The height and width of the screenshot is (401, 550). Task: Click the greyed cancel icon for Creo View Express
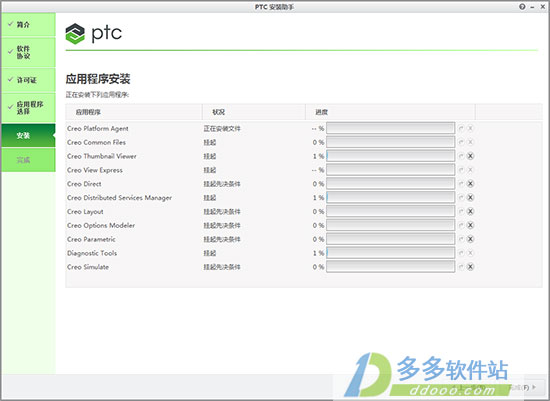click(x=470, y=170)
